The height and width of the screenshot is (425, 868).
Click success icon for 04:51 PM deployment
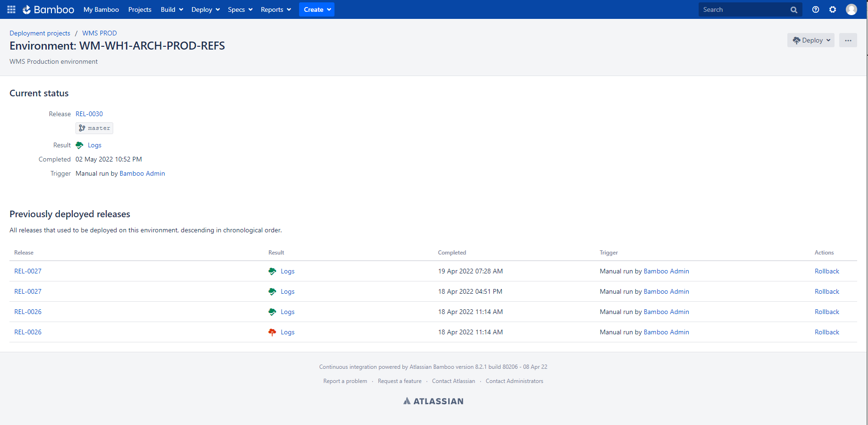coord(272,291)
